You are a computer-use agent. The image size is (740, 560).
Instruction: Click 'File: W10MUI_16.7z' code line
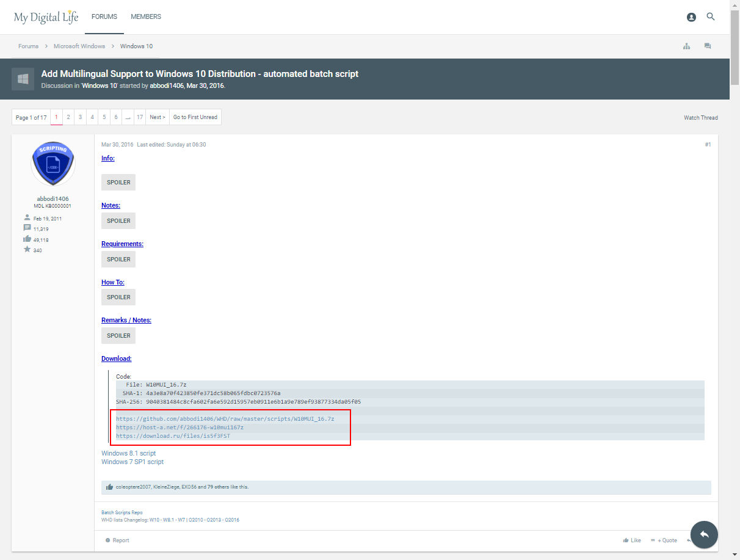pos(156,385)
